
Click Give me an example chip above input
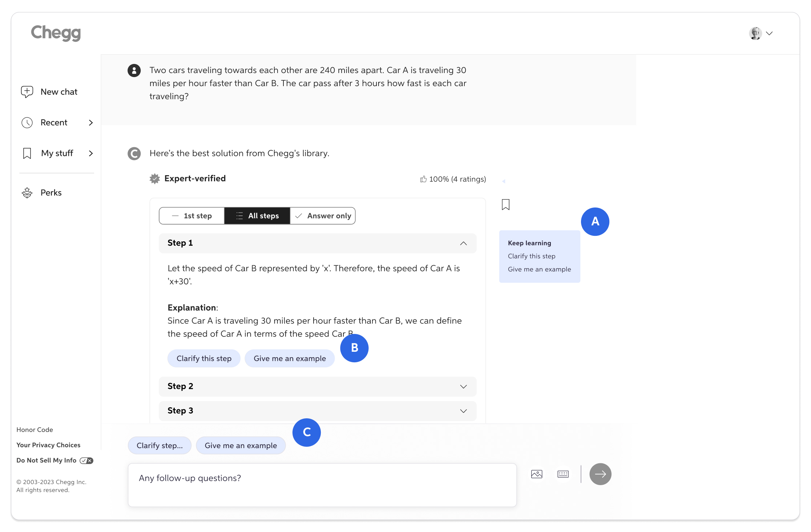241,446
